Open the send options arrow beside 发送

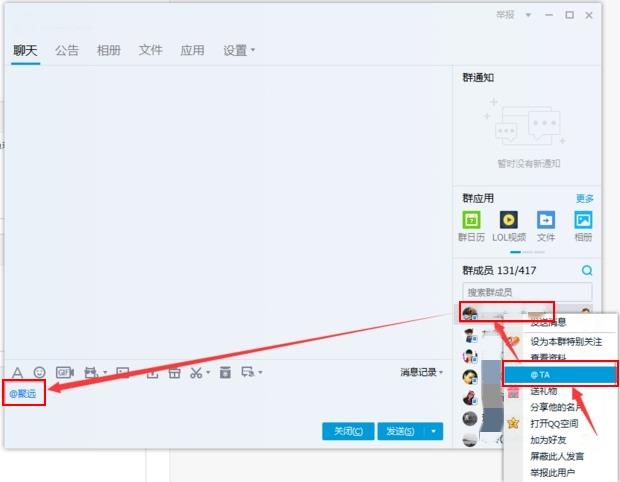click(433, 431)
